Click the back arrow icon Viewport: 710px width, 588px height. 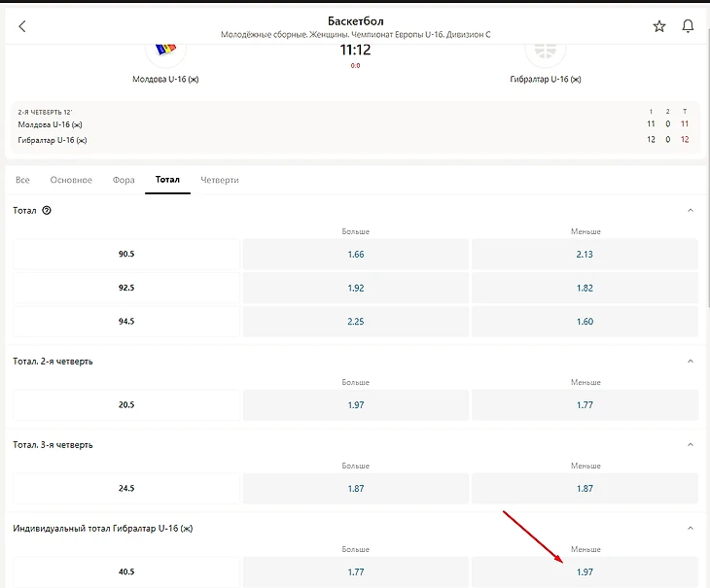(22, 26)
